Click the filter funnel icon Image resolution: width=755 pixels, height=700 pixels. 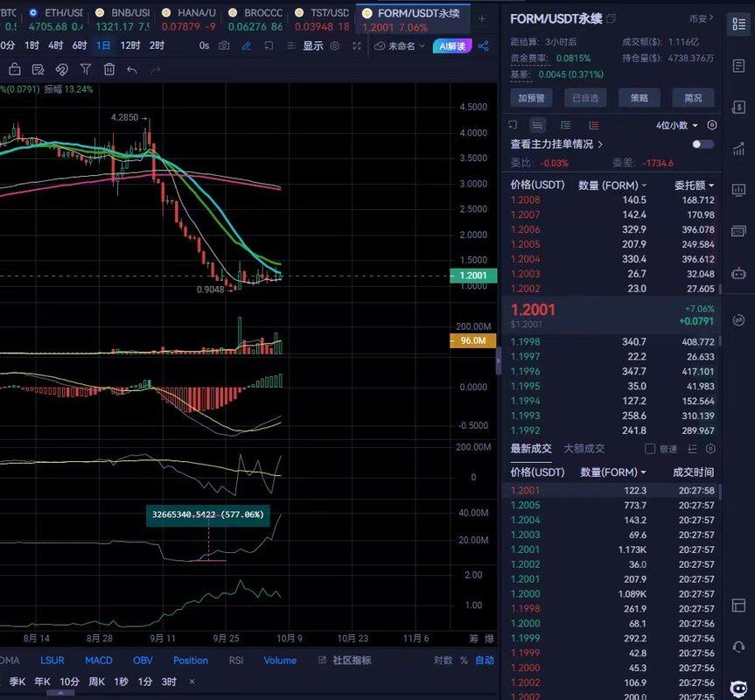86,69
